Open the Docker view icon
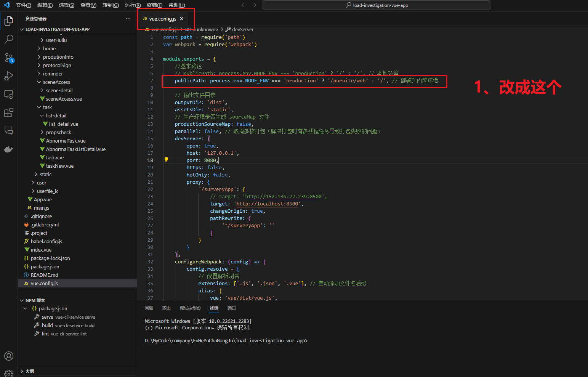This screenshot has width=588, height=377. coord(9,149)
